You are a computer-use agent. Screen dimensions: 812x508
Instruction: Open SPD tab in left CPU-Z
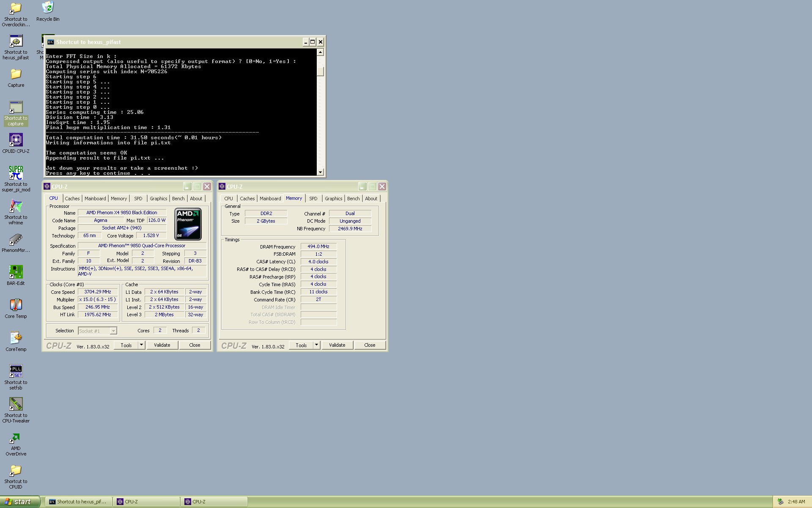point(138,199)
